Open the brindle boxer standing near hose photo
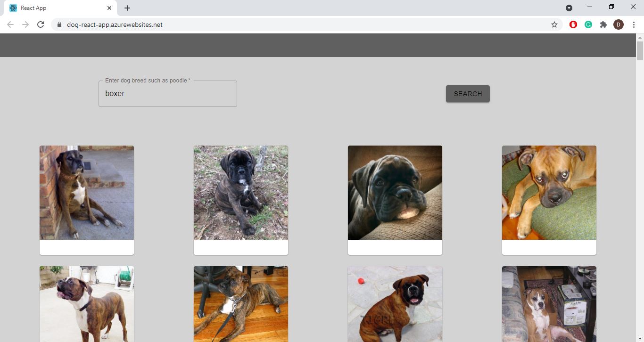The width and height of the screenshot is (644, 342). [x=87, y=304]
